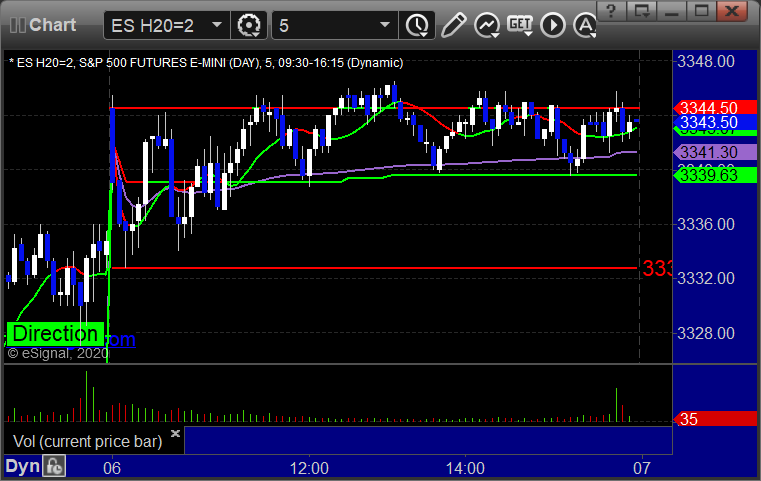Minimize the chart window
Image resolution: width=761 pixels, height=481 pixels.
point(671,10)
